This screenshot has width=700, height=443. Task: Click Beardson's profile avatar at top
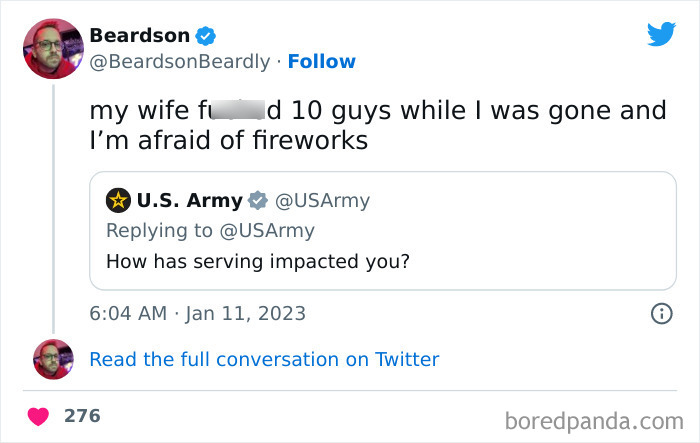52,49
